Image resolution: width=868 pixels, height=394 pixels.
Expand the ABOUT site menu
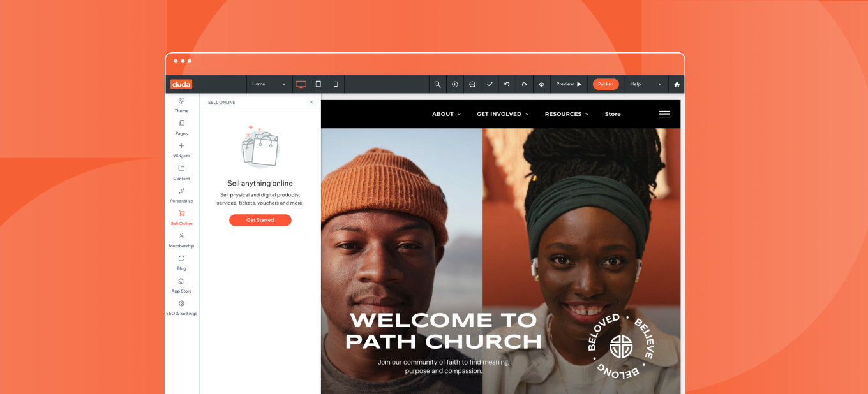446,114
